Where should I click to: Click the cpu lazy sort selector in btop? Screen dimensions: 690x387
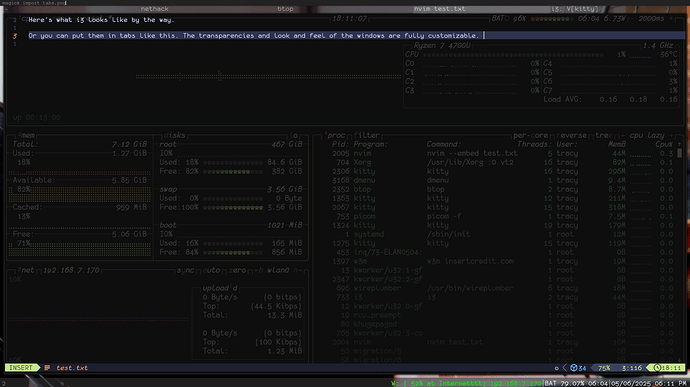click(x=647, y=135)
